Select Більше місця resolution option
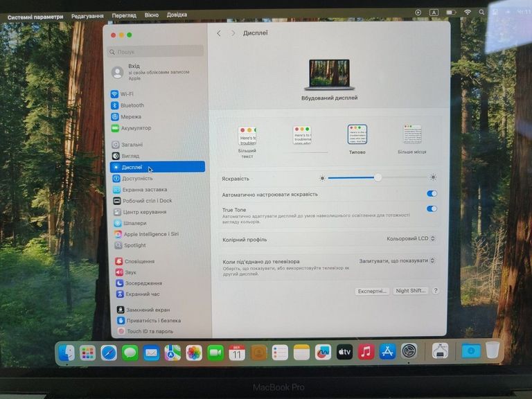 pyautogui.click(x=412, y=139)
